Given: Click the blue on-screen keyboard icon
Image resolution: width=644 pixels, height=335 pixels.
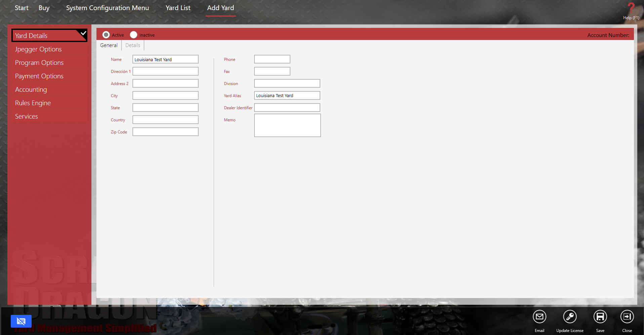Looking at the screenshot, I should (21, 321).
